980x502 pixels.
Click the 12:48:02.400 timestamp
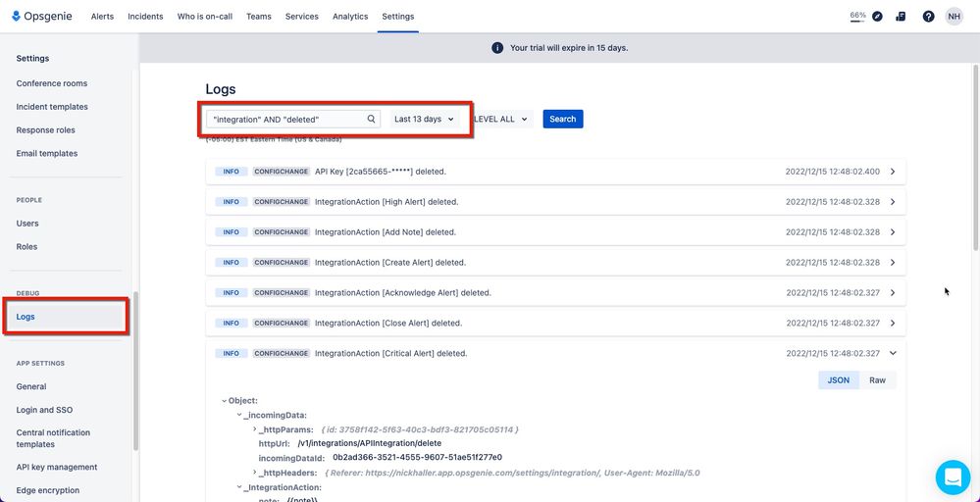pyautogui.click(x=833, y=171)
